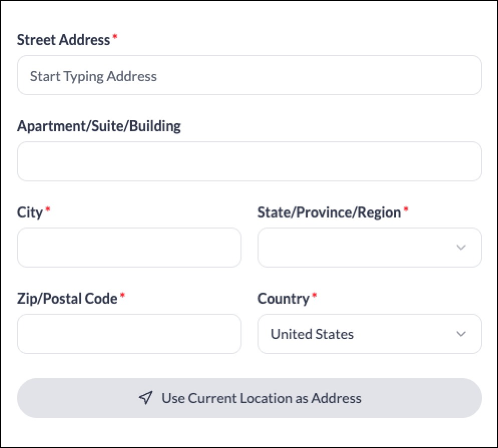Click the location arrow icon
Viewport: 498px width, 448px height.
[x=146, y=397]
